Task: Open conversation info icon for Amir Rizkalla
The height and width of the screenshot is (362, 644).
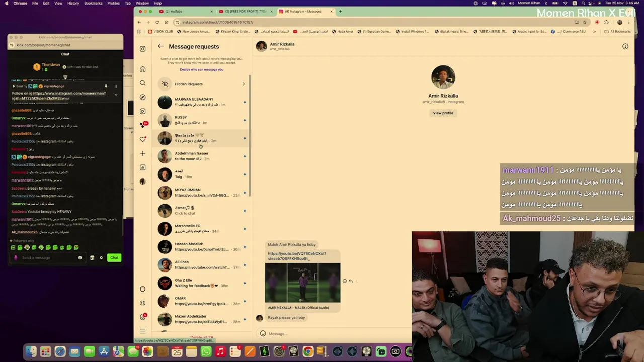Action: tap(625, 46)
